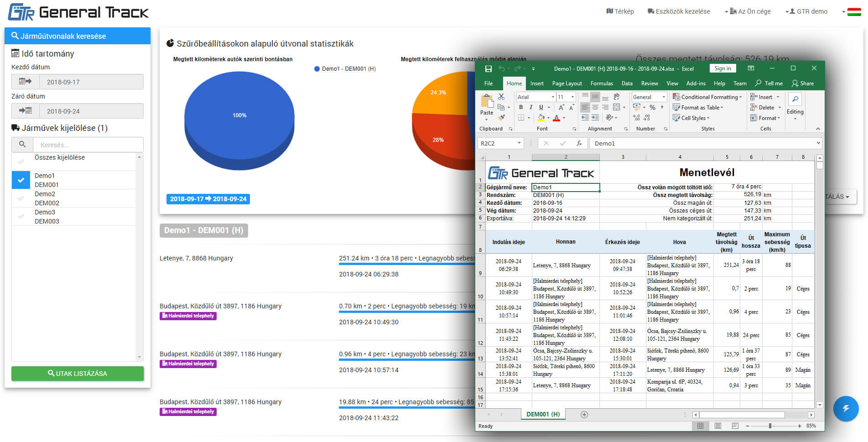Click the Save disk icon in Excel title bar

pyautogui.click(x=489, y=69)
